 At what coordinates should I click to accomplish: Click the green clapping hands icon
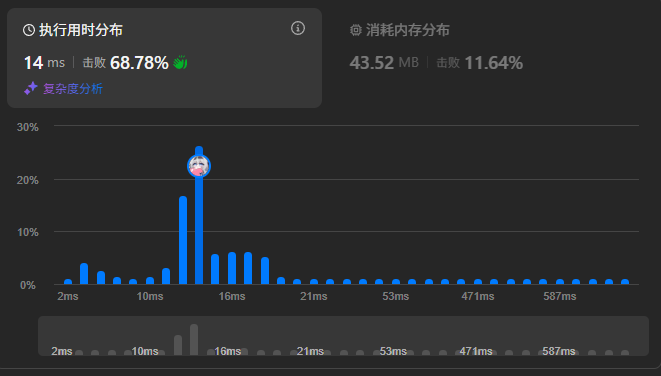coord(180,63)
